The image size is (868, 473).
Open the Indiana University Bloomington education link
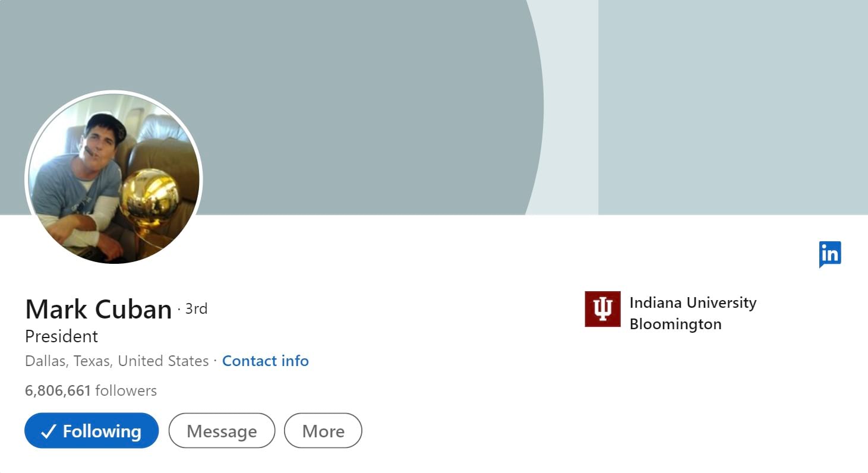671,313
